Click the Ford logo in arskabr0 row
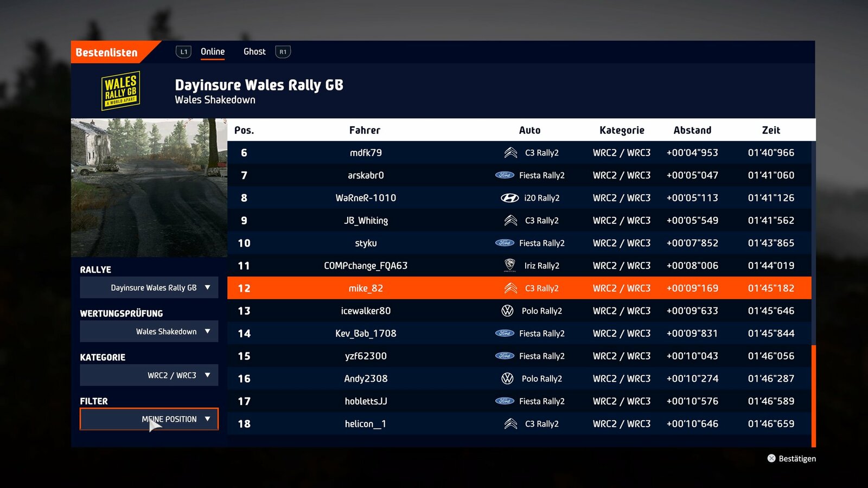868x488 pixels. (x=505, y=175)
